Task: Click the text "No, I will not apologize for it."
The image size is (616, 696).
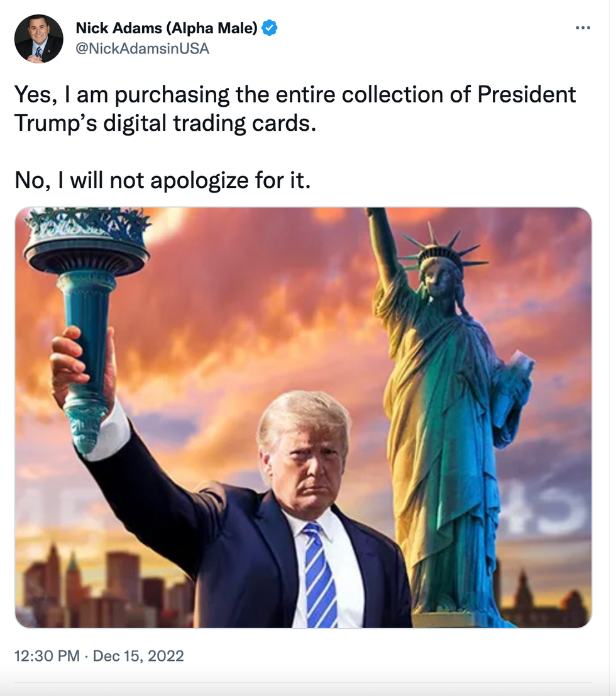Action: [x=162, y=180]
